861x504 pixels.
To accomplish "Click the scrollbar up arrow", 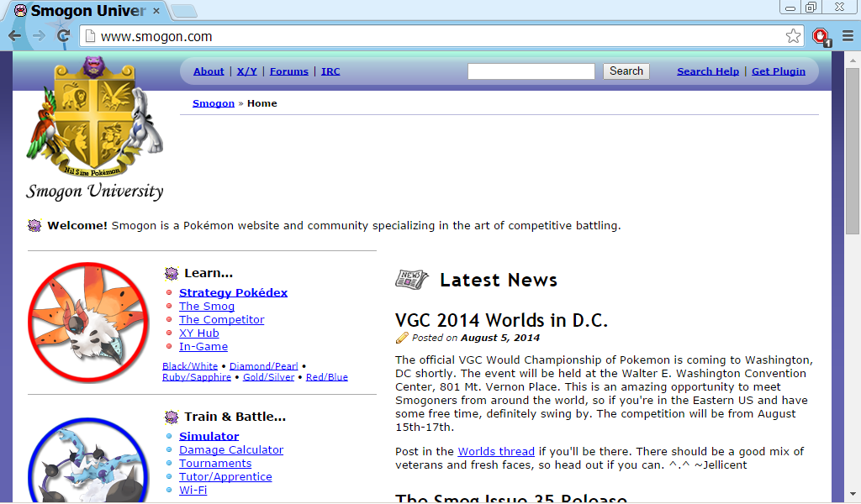I will [x=853, y=60].
